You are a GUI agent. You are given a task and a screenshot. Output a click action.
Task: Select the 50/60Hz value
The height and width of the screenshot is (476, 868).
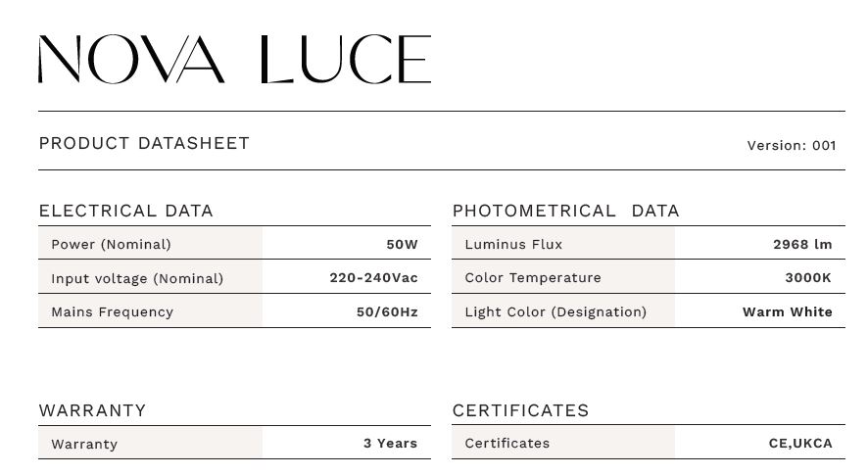(387, 311)
